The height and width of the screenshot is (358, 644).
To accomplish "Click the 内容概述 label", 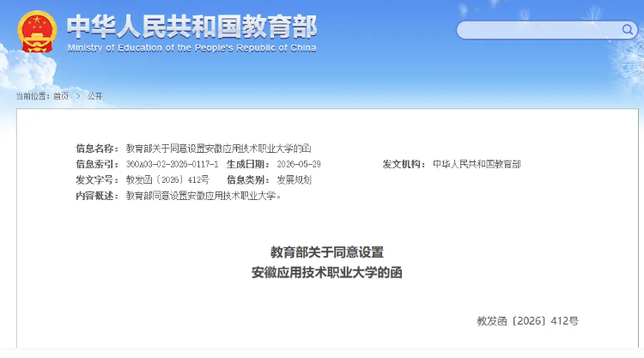I will point(97,196).
